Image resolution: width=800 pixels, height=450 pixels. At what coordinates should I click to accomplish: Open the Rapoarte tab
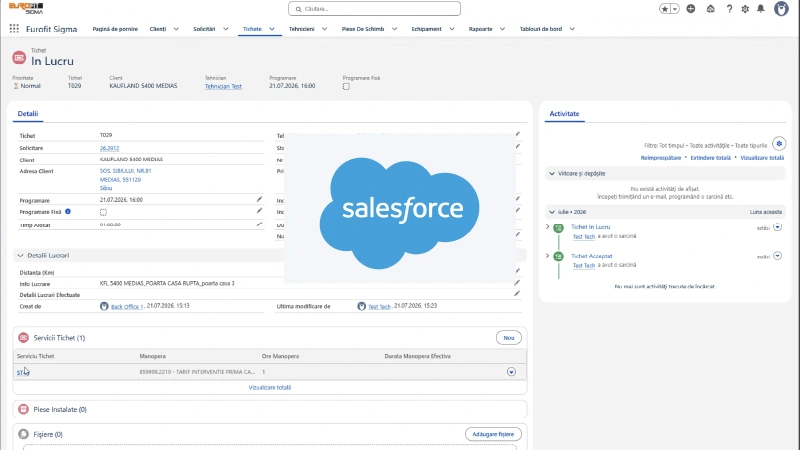tap(481, 29)
